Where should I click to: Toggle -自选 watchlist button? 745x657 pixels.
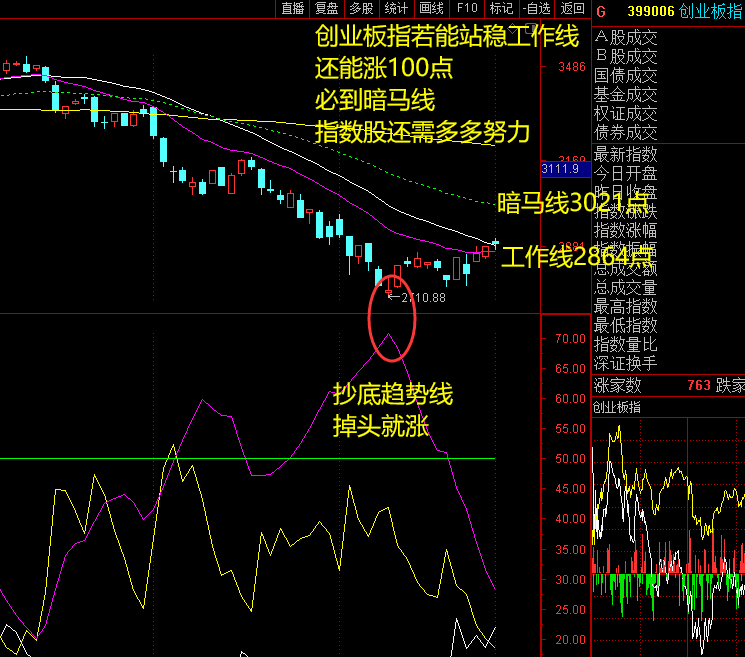click(537, 9)
